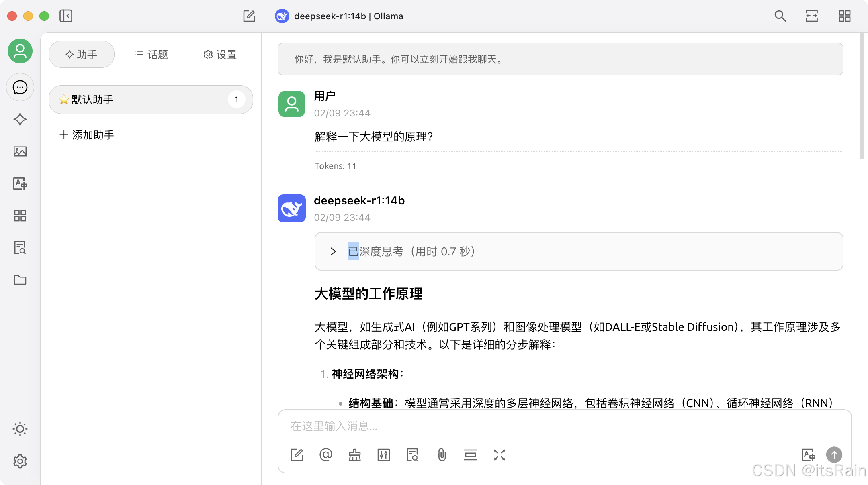Translate input text icon near send
This screenshot has height=485, width=868.
(808, 455)
